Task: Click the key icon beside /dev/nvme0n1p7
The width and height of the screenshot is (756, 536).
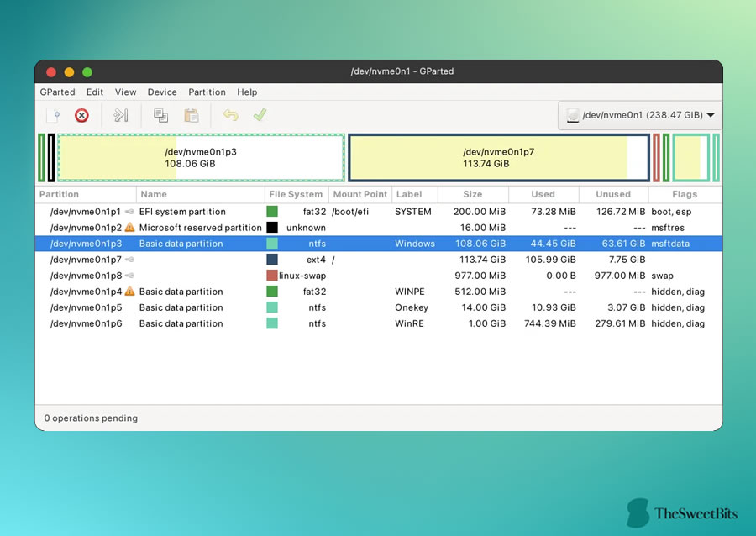Action: click(129, 260)
